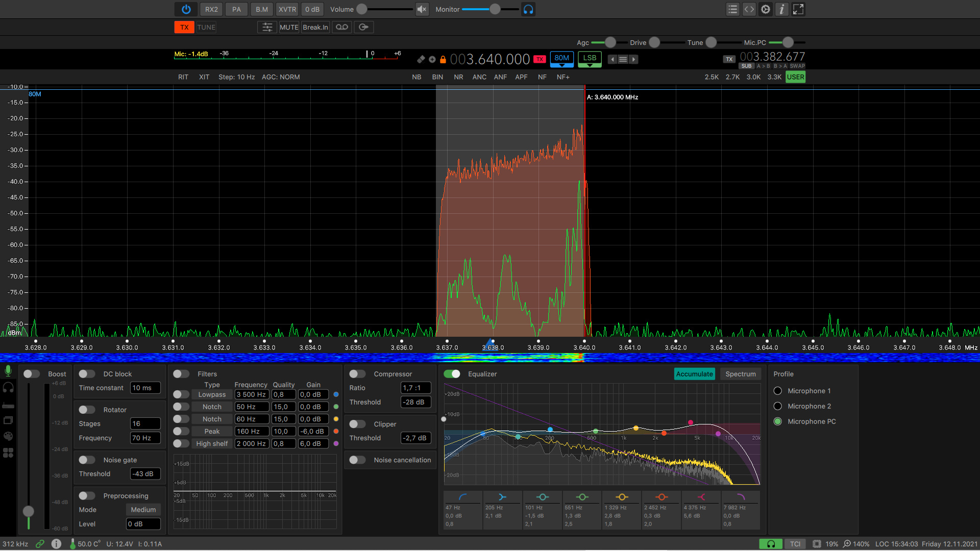Select Microphone 1 profile
Screen dimensions: 980x551
coord(778,391)
